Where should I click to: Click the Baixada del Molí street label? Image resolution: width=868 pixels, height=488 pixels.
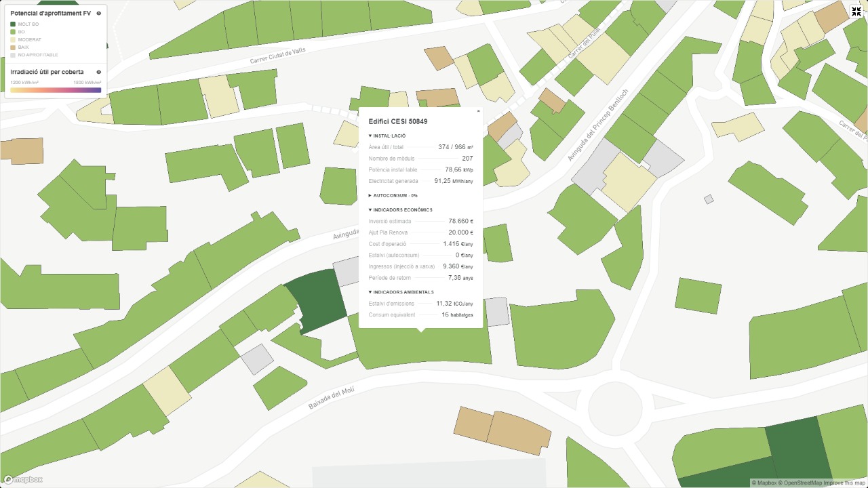click(331, 396)
